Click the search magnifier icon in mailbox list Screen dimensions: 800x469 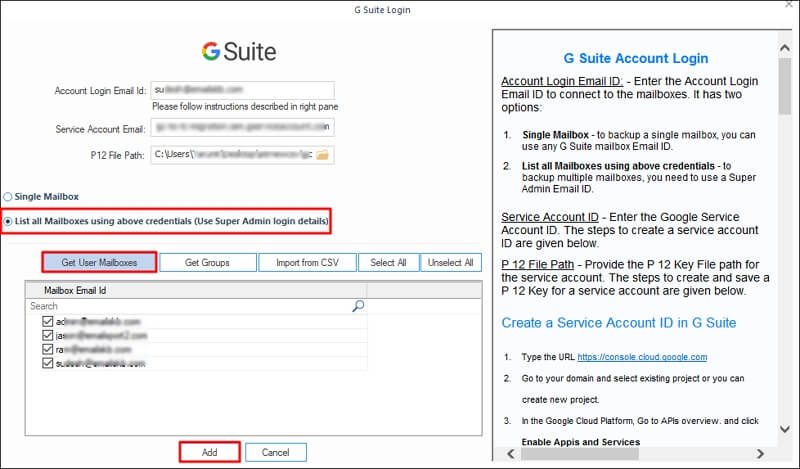[358, 306]
